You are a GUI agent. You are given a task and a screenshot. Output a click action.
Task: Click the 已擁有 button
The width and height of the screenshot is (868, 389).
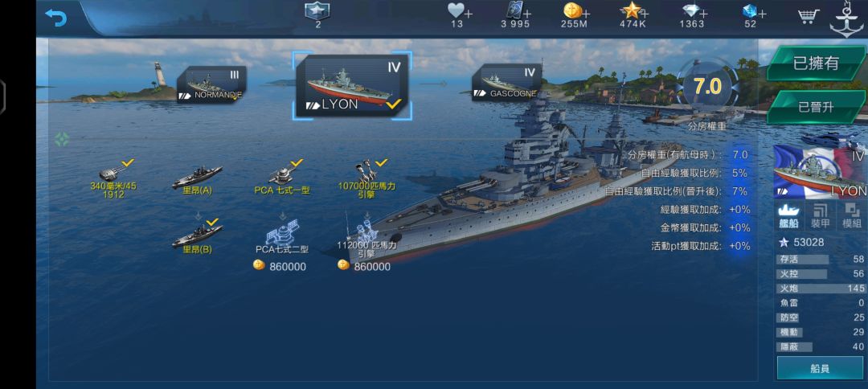coord(816,63)
